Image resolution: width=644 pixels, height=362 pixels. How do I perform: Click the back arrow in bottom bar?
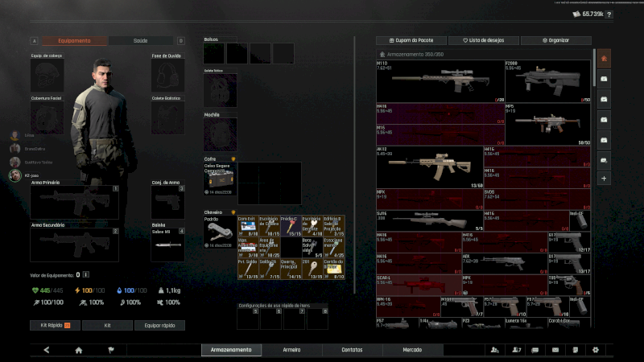coord(46,350)
